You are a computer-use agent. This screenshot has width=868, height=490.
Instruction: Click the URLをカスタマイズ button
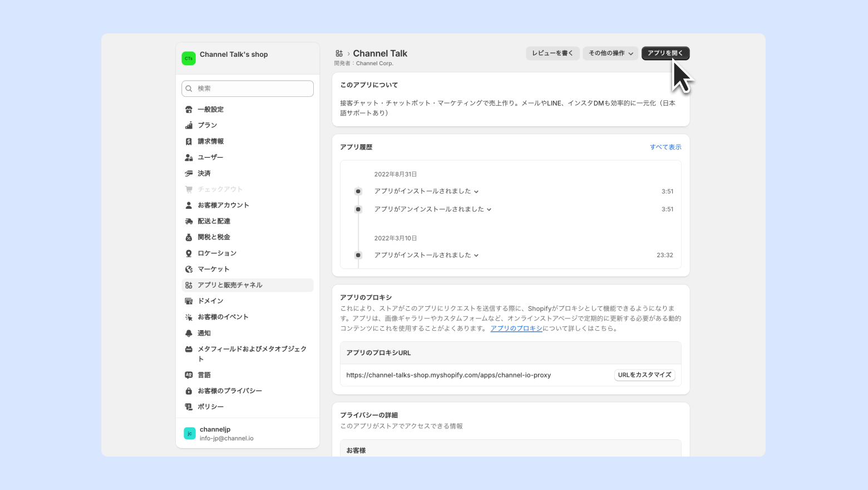click(x=645, y=375)
